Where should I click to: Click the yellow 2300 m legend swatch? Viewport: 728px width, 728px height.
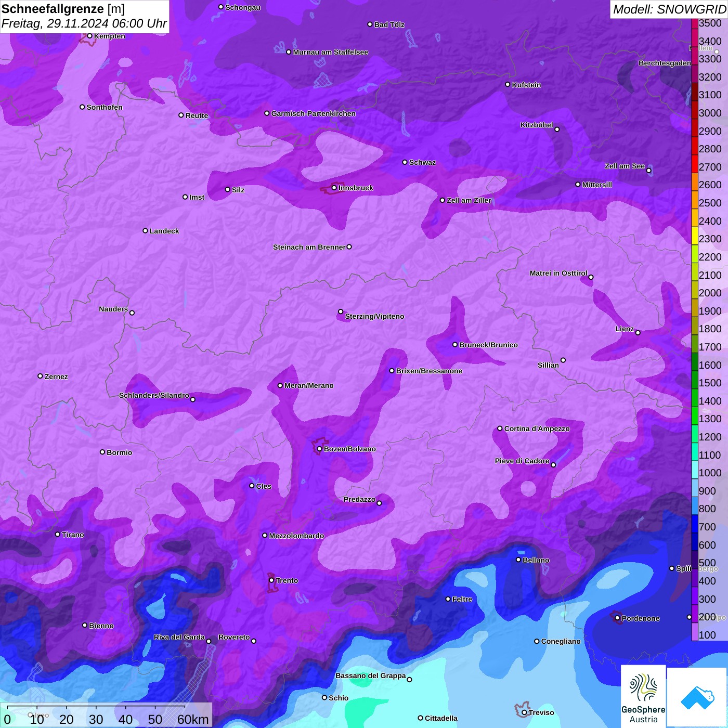point(694,235)
